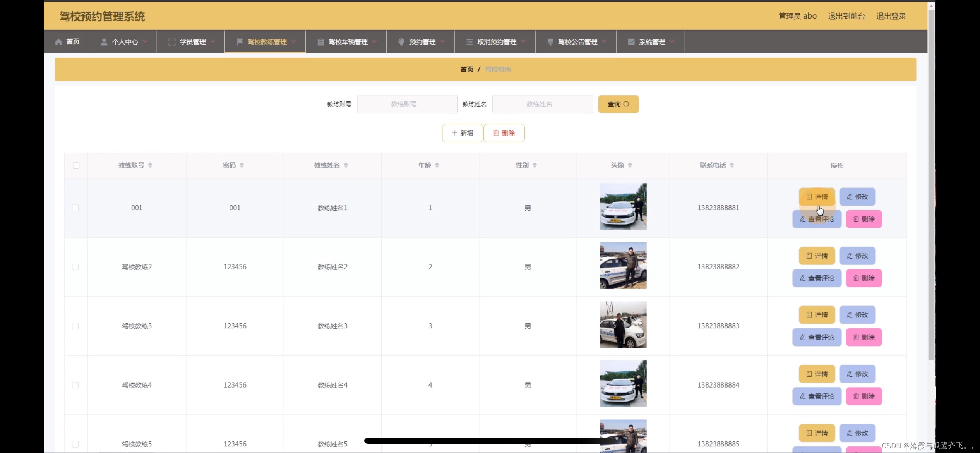This screenshot has width=980, height=453.
Task: Toggle the select-all checkbox in table header
Action: pos(76,166)
